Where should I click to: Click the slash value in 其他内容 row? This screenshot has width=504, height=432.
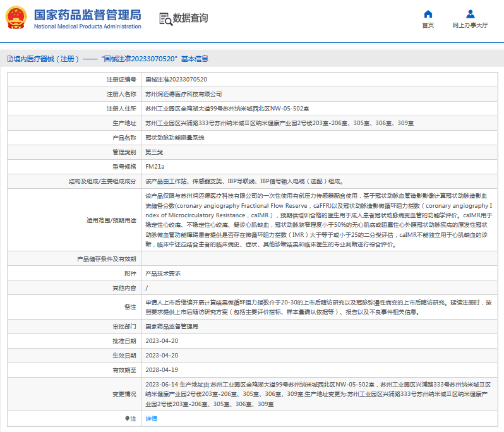tap(147, 288)
